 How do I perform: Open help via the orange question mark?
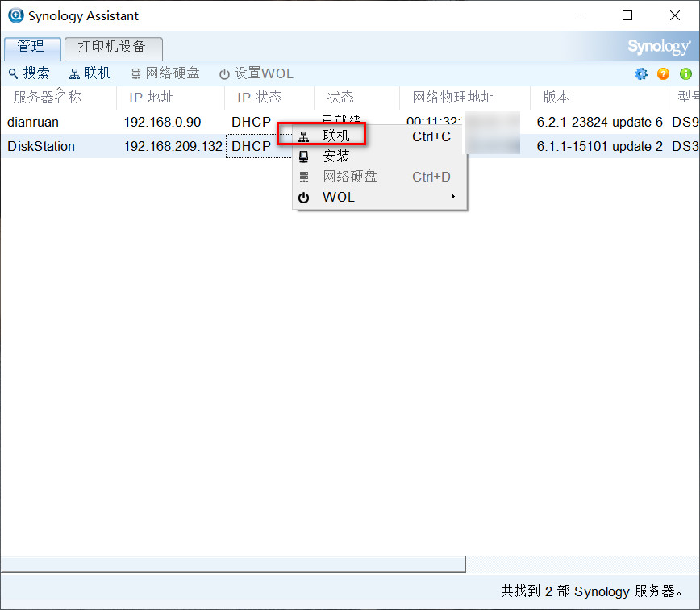click(x=664, y=73)
